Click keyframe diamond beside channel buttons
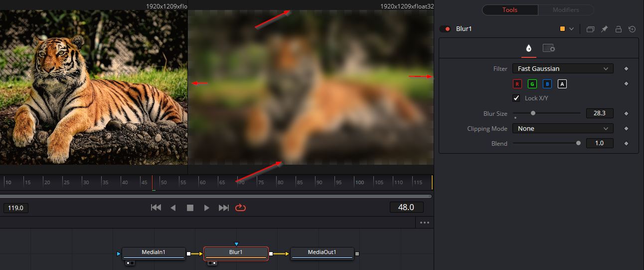Screen dimensions: 644x270 point(627,84)
